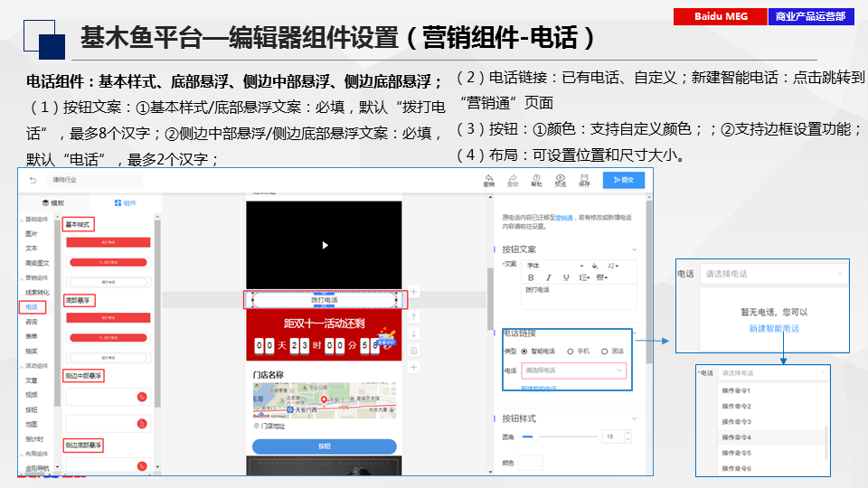Click the settings panel vertical scrollbar
The height and width of the screenshot is (488, 868).
(x=649, y=282)
